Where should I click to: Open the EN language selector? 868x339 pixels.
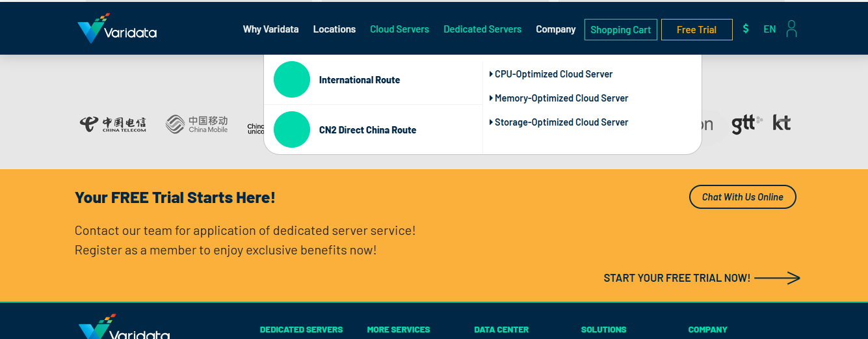pyautogui.click(x=770, y=29)
